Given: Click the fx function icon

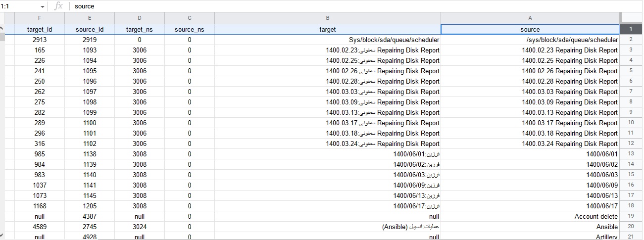Looking at the screenshot, I should coord(58,6).
